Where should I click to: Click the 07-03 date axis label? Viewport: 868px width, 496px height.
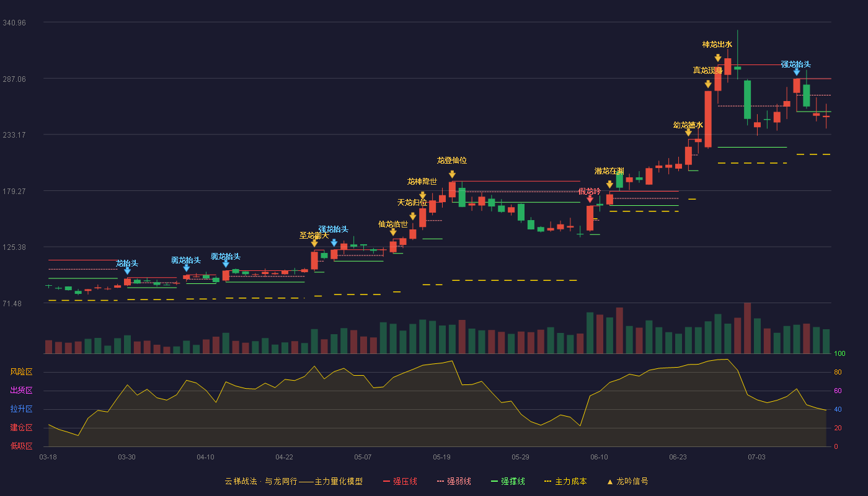click(757, 457)
